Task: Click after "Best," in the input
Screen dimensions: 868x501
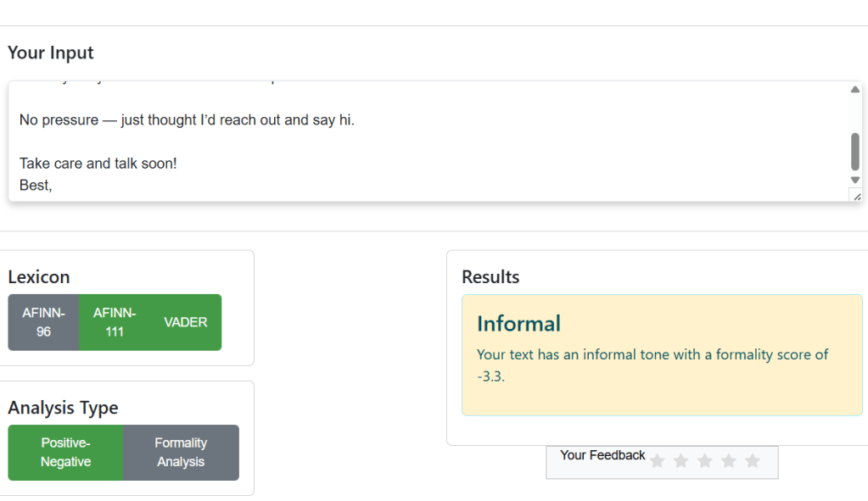Action: point(53,185)
